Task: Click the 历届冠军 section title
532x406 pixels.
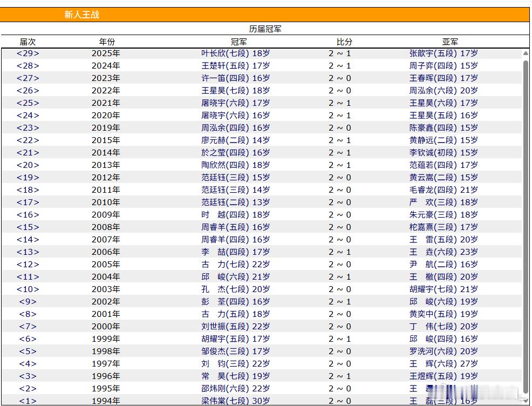Action: click(x=265, y=29)
